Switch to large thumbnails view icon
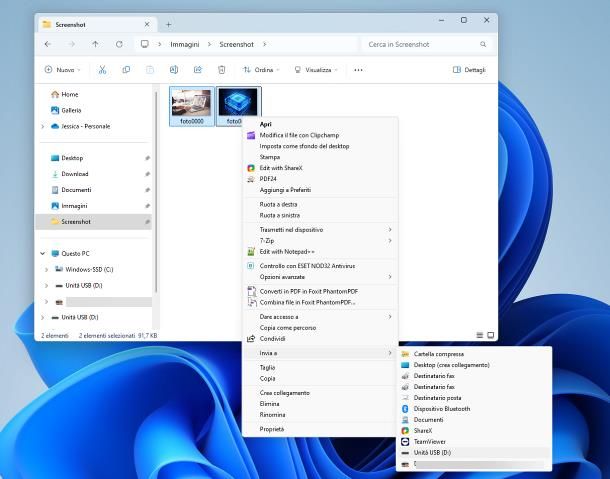 491,335
